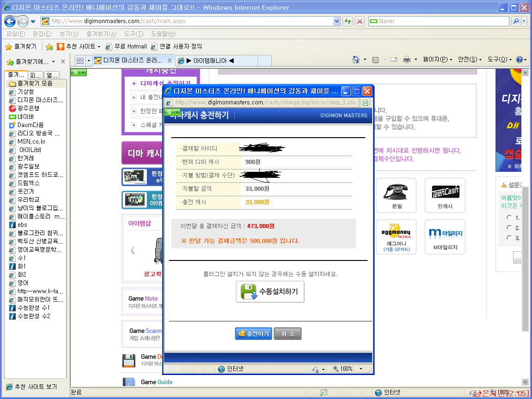Open the 도구(O) command bar dropdown

pos(499,60)
